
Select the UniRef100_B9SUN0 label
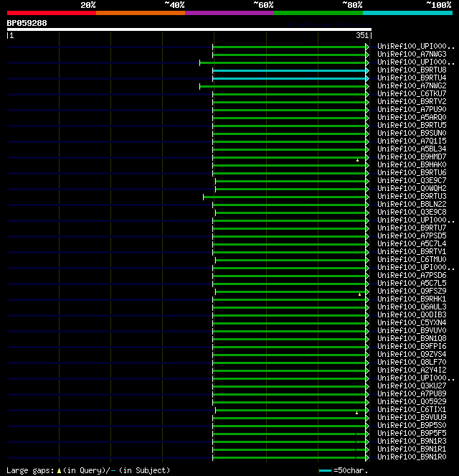click(412, 133)
